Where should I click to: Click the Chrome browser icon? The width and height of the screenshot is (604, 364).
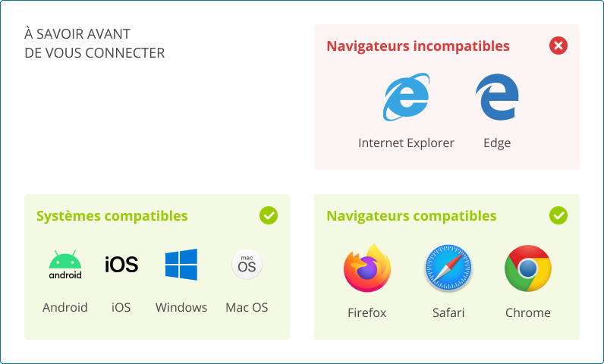click(528, 268)
